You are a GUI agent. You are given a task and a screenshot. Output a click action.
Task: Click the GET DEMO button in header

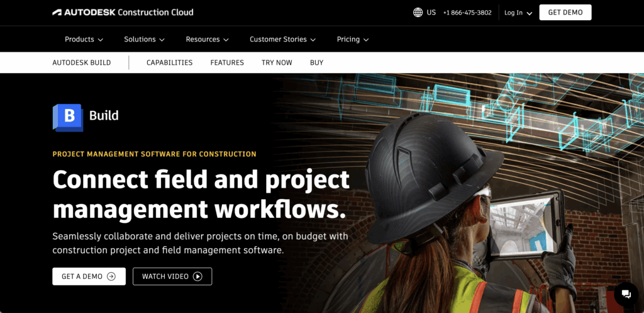tap(565, 13)
